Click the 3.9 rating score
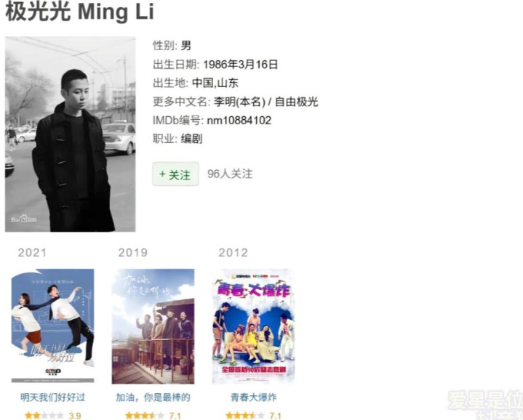The height and width of the screenshot is (420, 523). [75, 416]
